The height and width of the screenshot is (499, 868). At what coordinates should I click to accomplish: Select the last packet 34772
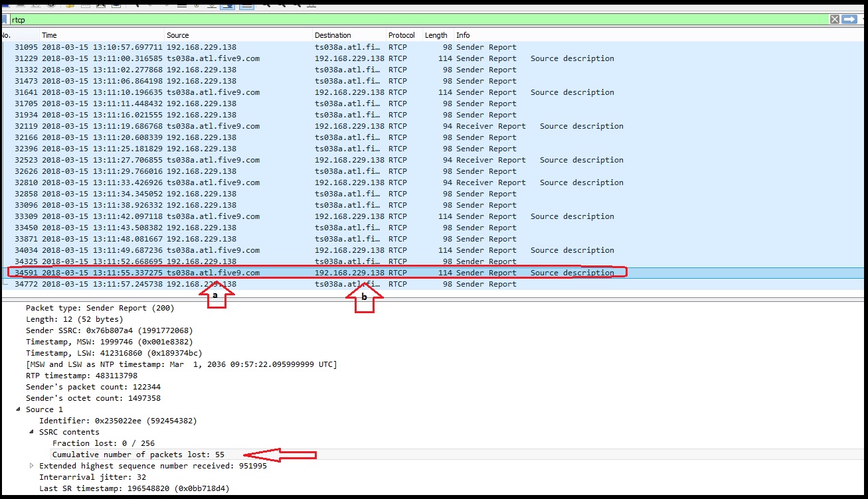434,284
